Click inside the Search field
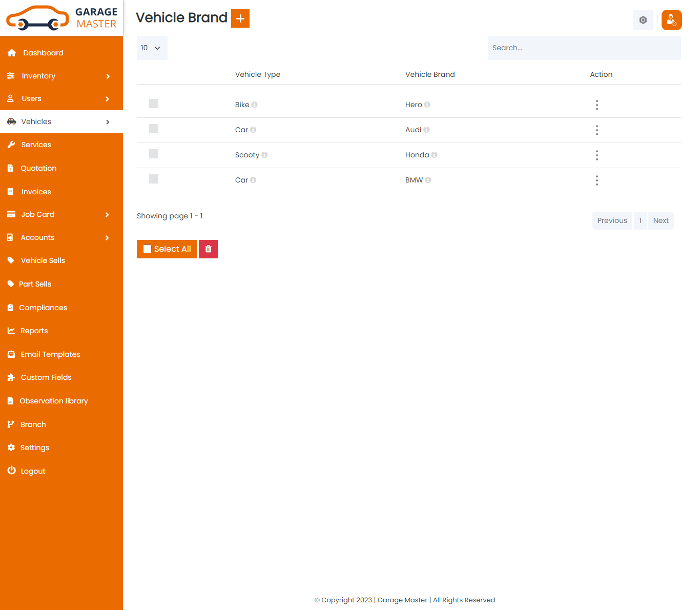This screenshot has width=700, height=610. tap(584, 48)
